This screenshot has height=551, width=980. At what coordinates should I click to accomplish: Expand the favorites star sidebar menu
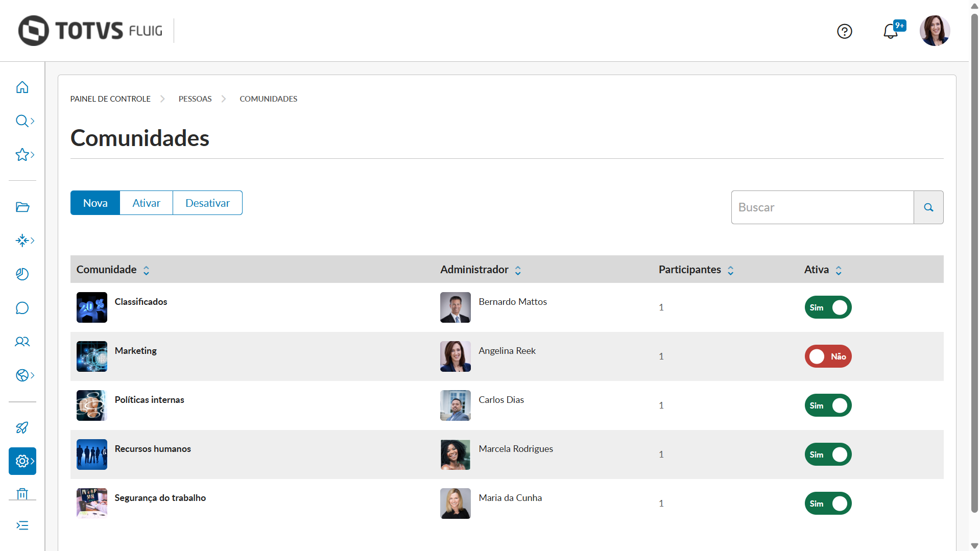point(23,155)
